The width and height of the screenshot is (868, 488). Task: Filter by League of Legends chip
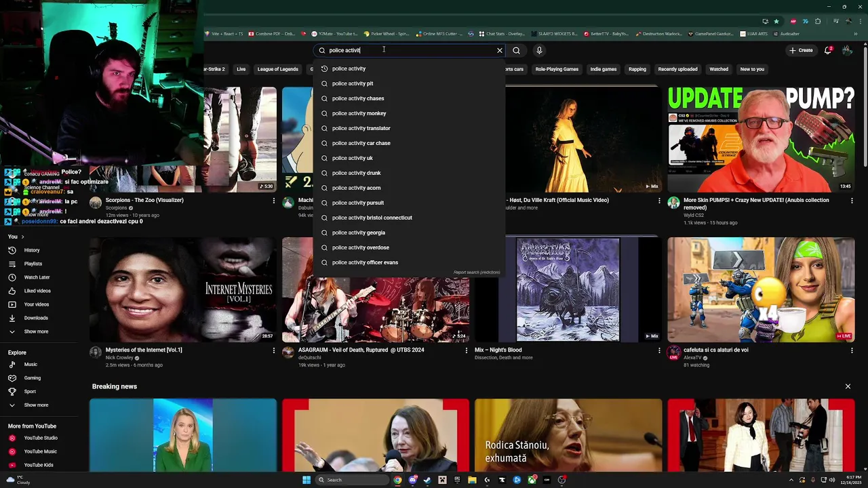pyautogui.click(x=277, y=69)
